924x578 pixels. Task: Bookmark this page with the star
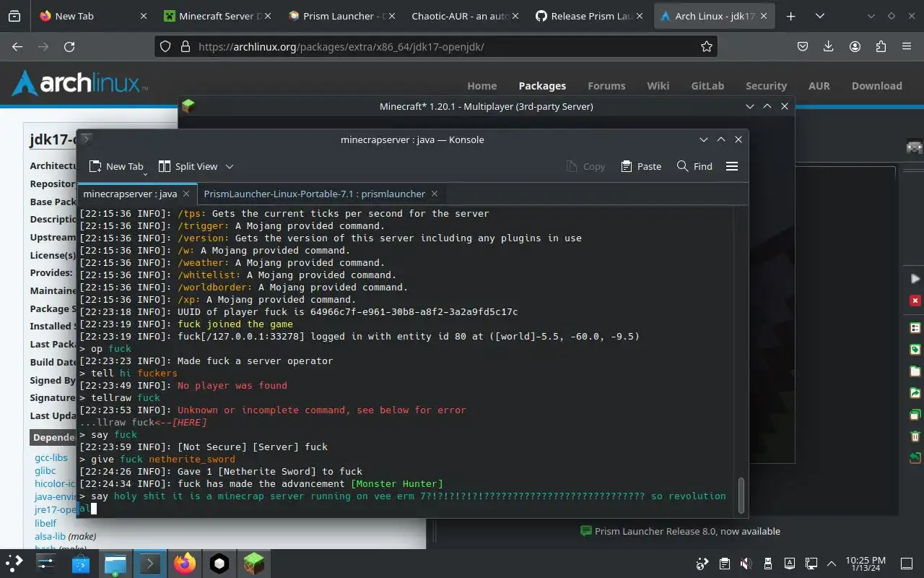pyautogui.click(x=707, y=46)
